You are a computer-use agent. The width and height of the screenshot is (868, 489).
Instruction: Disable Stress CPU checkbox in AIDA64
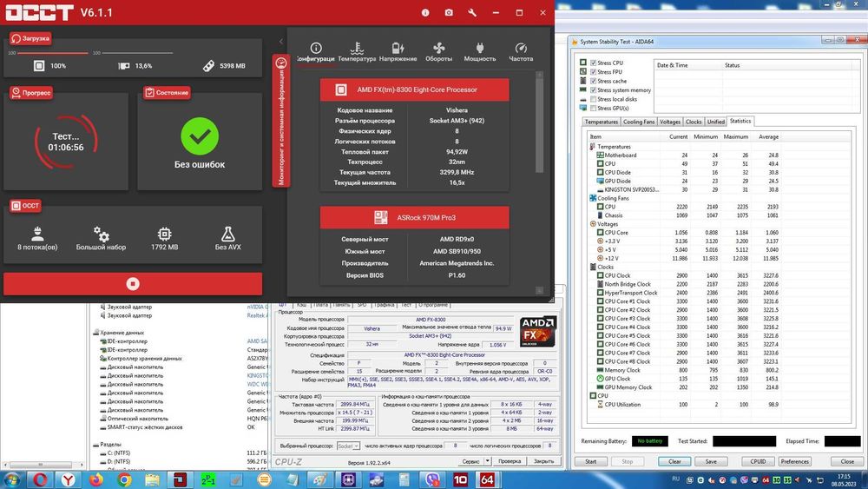point(593,63)
